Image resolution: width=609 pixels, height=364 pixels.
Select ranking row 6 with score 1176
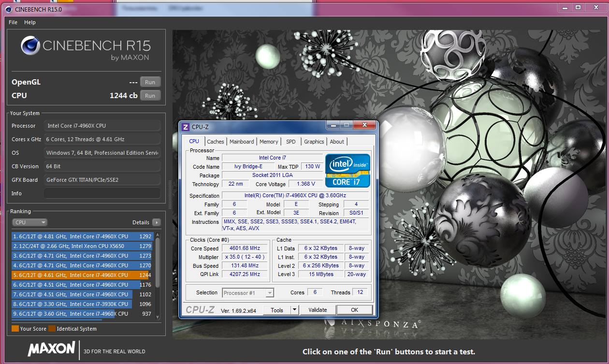[x=82, y=285]
